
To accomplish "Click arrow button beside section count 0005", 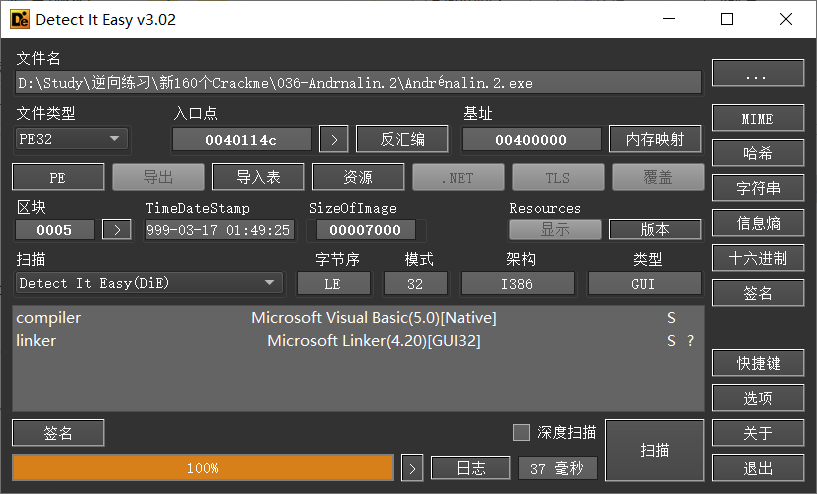I will 117,230.
